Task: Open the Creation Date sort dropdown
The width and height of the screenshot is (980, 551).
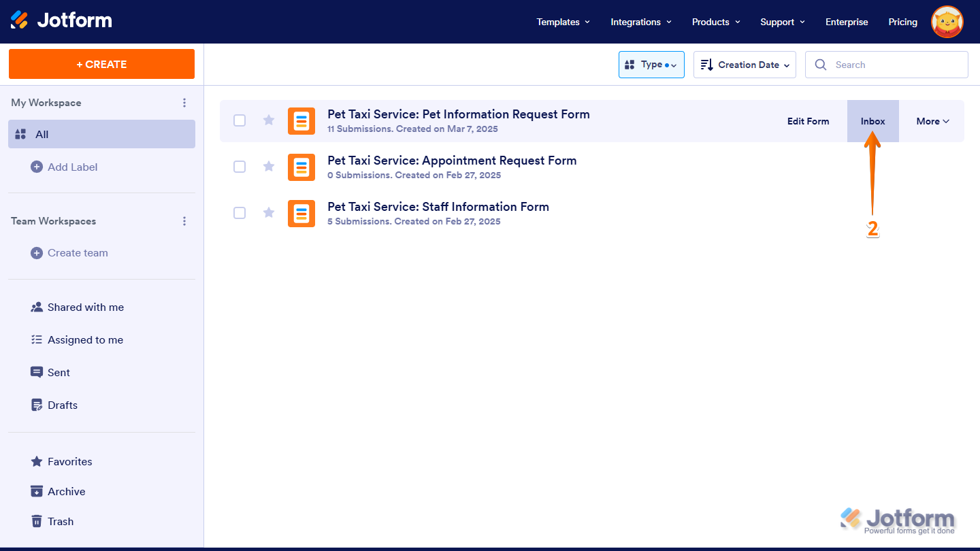Action: pos(745,65)
